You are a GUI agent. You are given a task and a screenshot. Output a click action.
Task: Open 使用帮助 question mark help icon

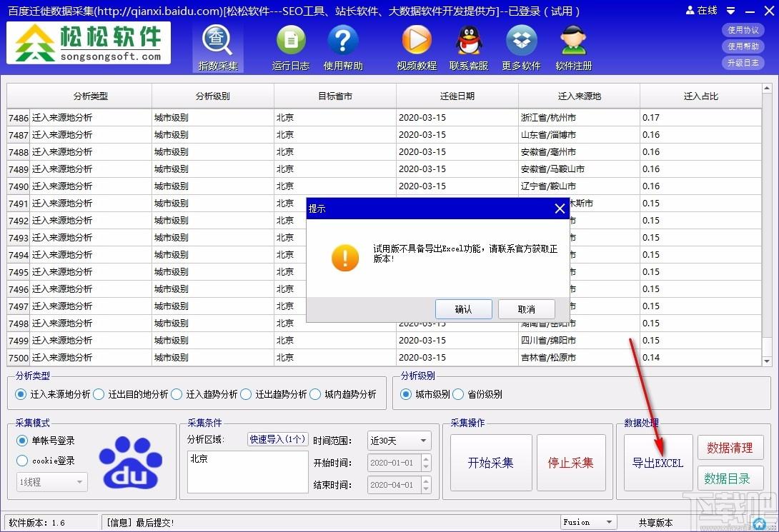(x=343, y=48)
